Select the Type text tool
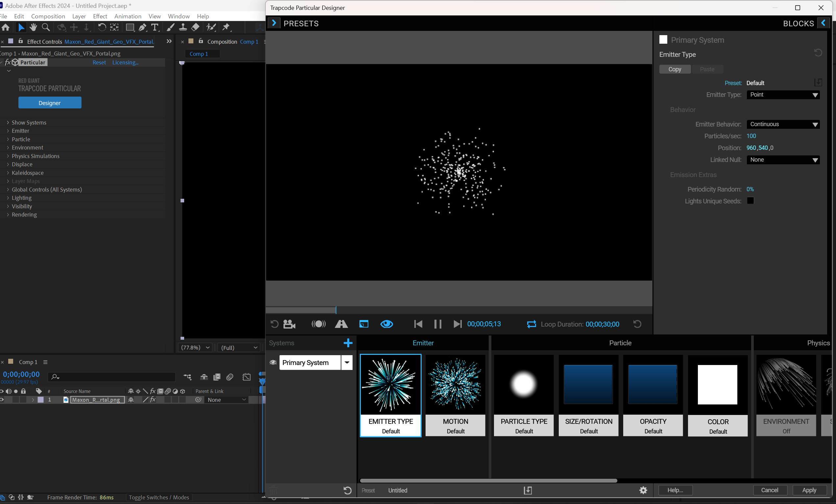Image resolution: width=836 pixels, height=504 pixels. [x=155, y=28]
